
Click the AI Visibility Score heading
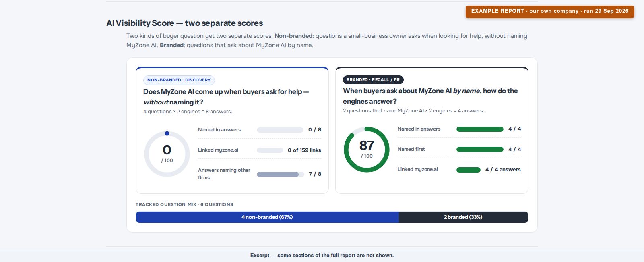[x=185, y=23]
